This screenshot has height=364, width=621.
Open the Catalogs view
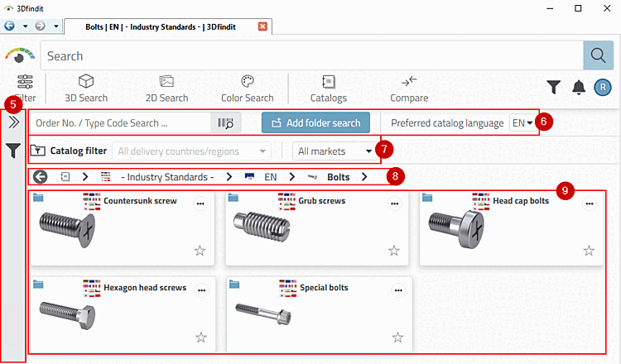coord(329,89)
